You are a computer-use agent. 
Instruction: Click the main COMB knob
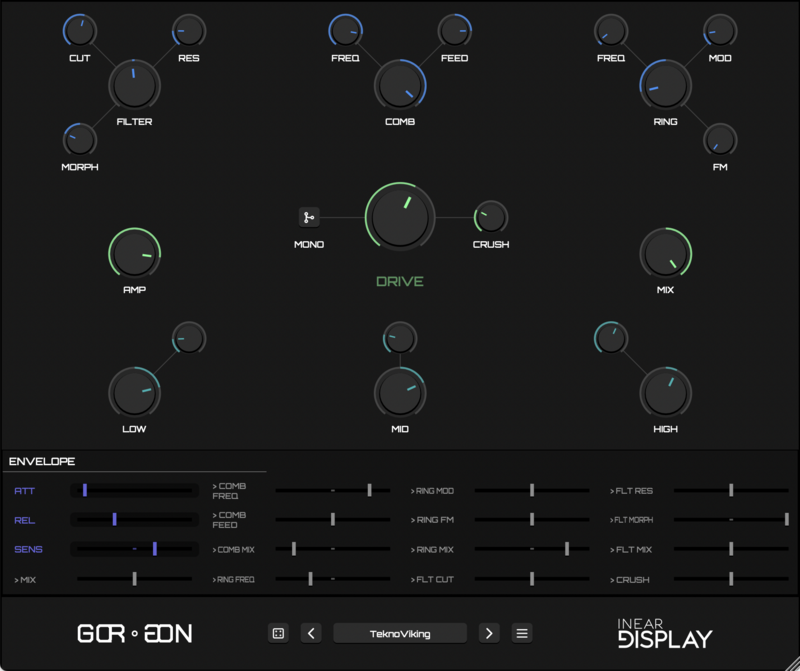(x=400, y=86)
